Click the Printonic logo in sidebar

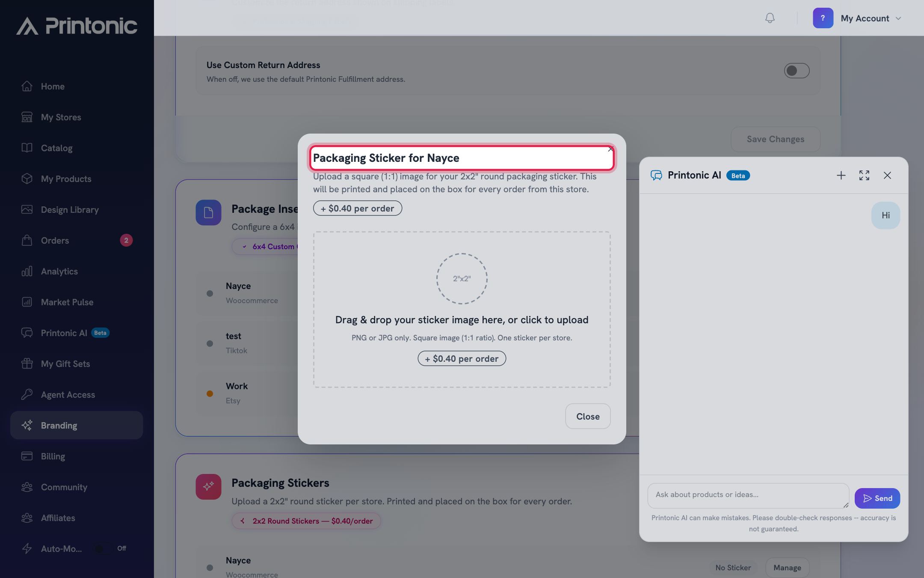click(77, 26)
